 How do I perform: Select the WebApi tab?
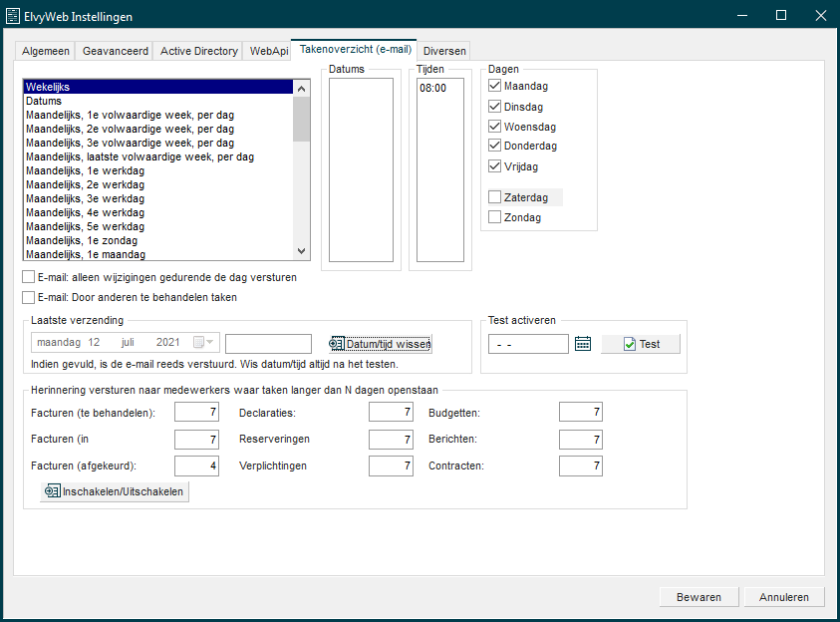[268, 51]
